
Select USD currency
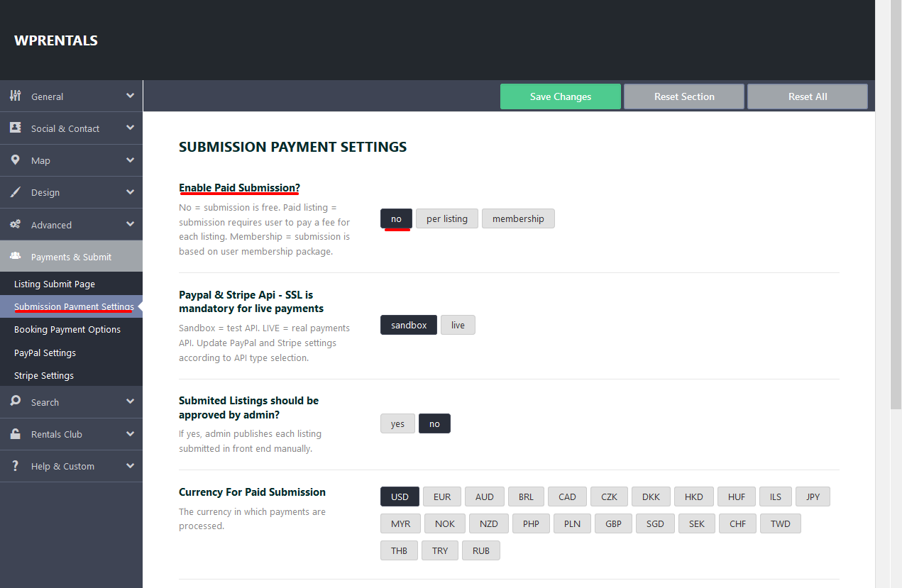(x=400, y=497)
